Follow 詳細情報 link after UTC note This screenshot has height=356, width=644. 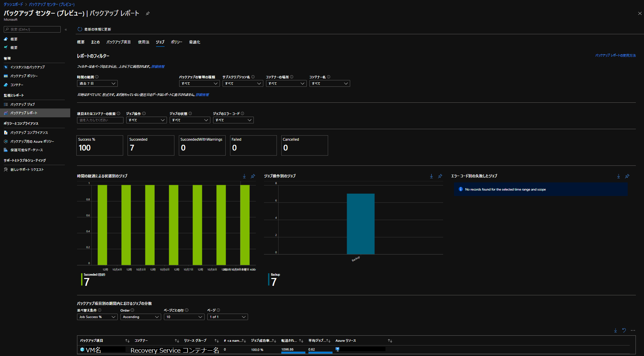202,95
